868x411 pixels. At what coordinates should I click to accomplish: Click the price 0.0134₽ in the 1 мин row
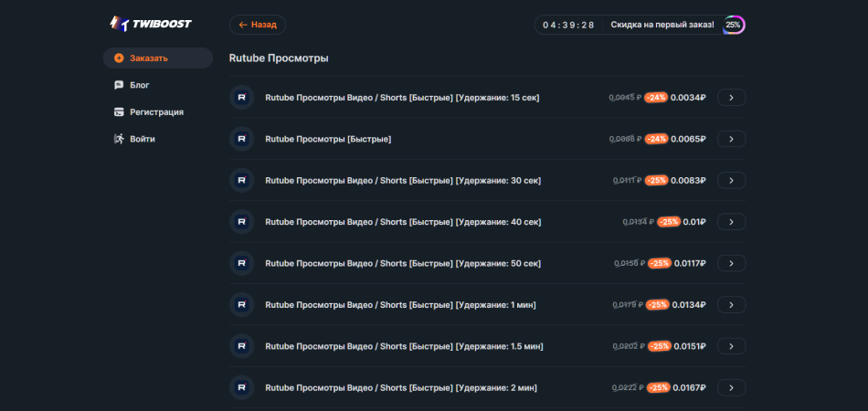(689, 305)
